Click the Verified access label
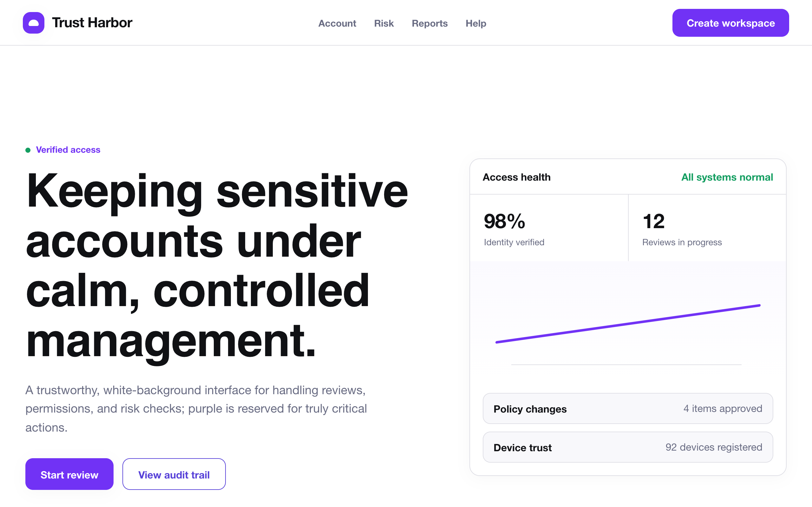Image resolution: width=812 pixels, height=507 pixels. (x=68, y=150)
